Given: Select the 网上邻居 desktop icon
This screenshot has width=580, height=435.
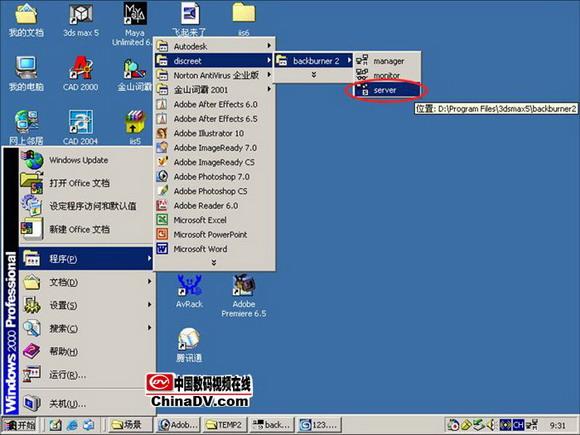Looking at the screenshot, I should pyautogui.click(x=26, y=127).
